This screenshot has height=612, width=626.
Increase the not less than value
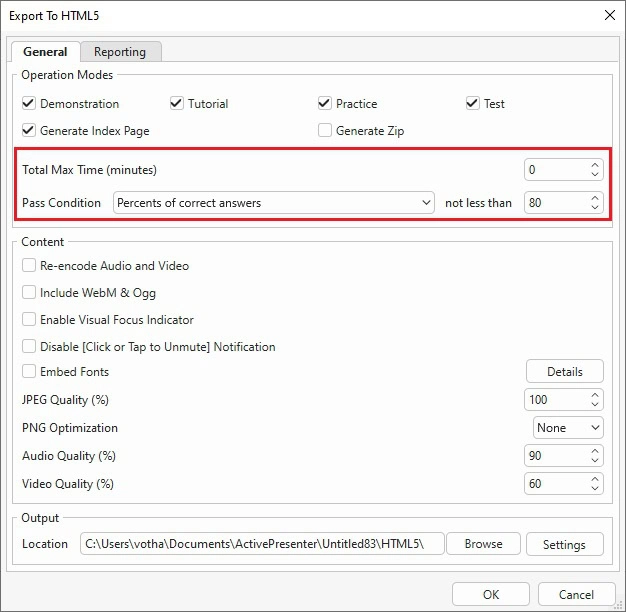tap(595, 198)
